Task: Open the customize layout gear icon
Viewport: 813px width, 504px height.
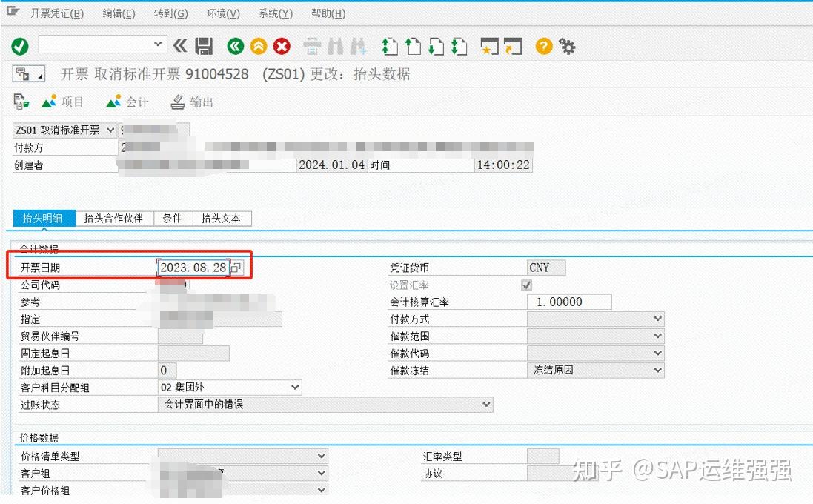Action: (566, 46)
